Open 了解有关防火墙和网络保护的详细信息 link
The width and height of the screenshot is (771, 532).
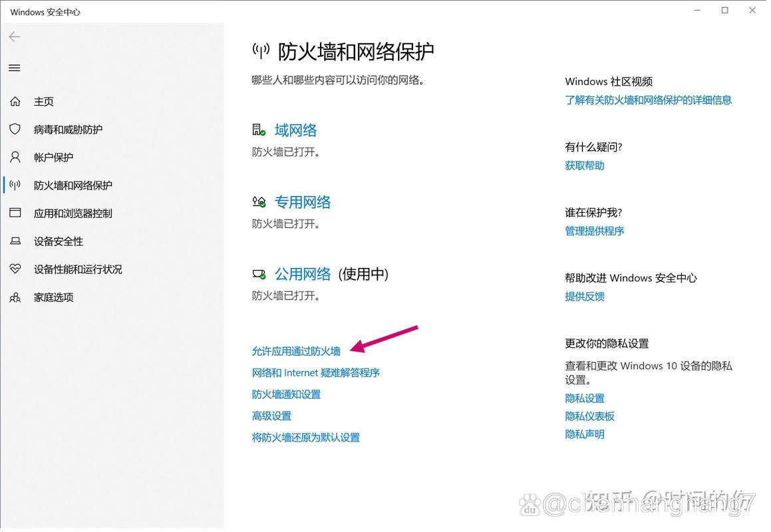(649, 100)
